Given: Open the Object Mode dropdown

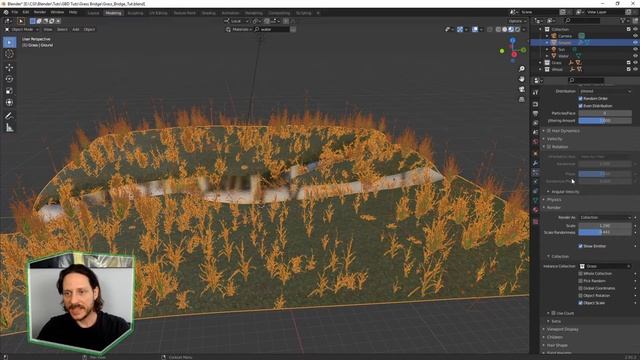Looking at the screenshot, I should [22, 29].
